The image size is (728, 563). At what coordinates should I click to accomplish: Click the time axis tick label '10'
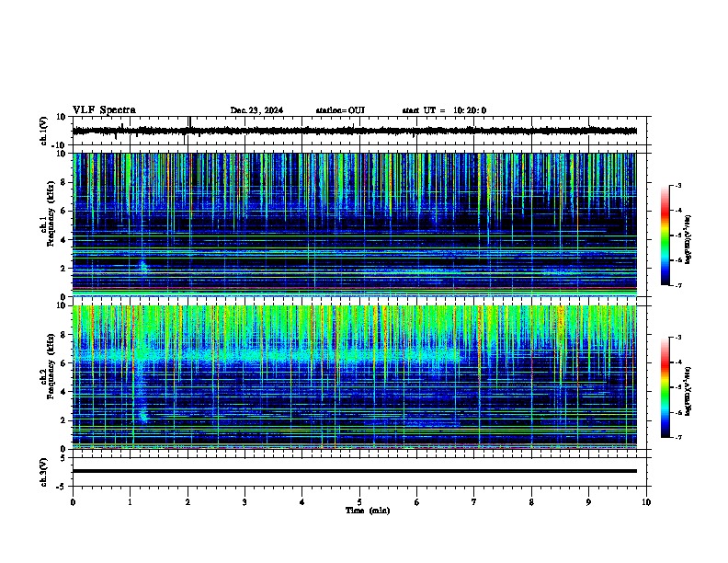(x=646, y=502)
